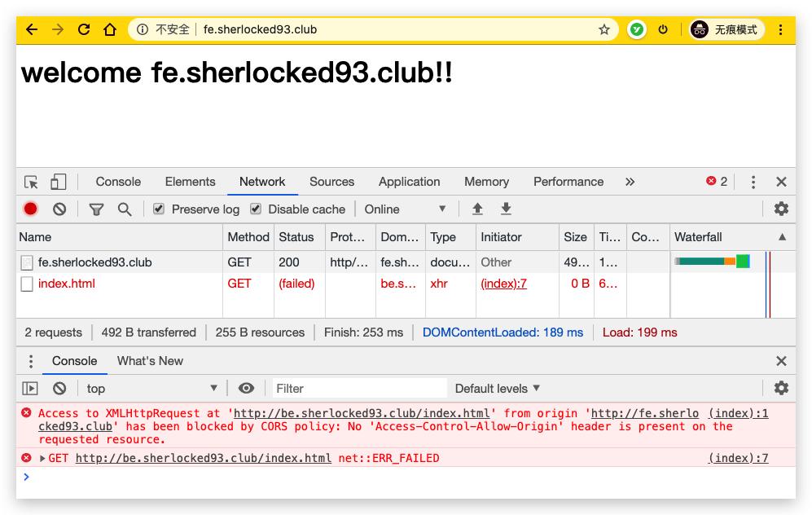Uncheck the Disable cache checkbox
812x515 pixels.
(x=256, y=209)
